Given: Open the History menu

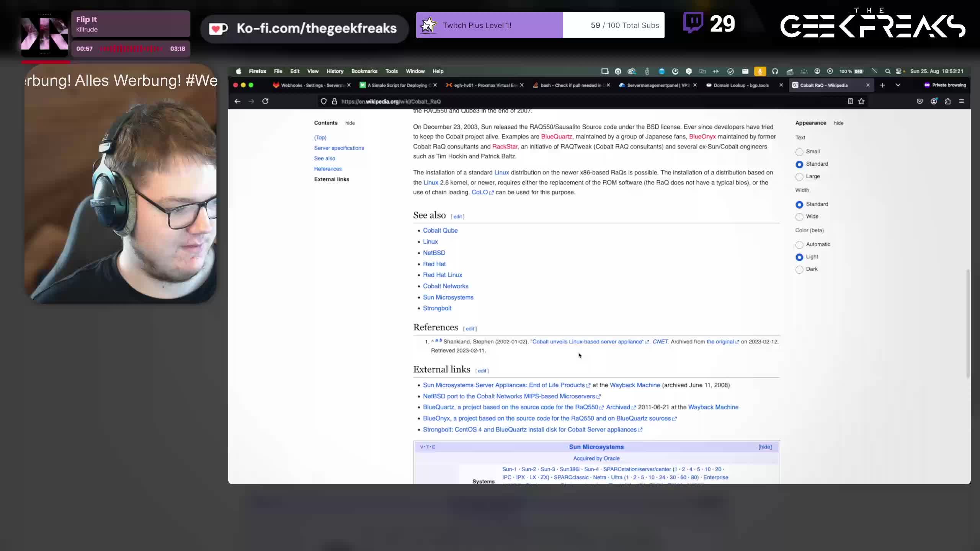Looking at the screenshot, I should [x=335, y=71].
